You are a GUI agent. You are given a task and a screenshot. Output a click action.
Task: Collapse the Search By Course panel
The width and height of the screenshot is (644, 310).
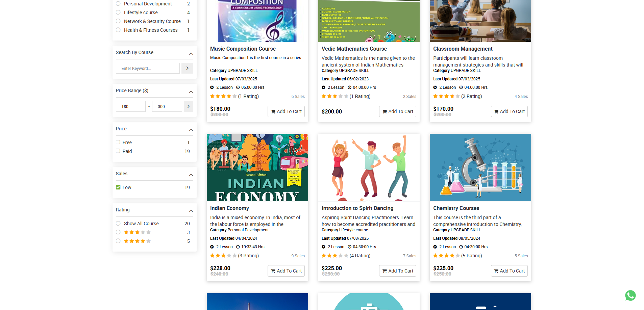click(191, 54)
